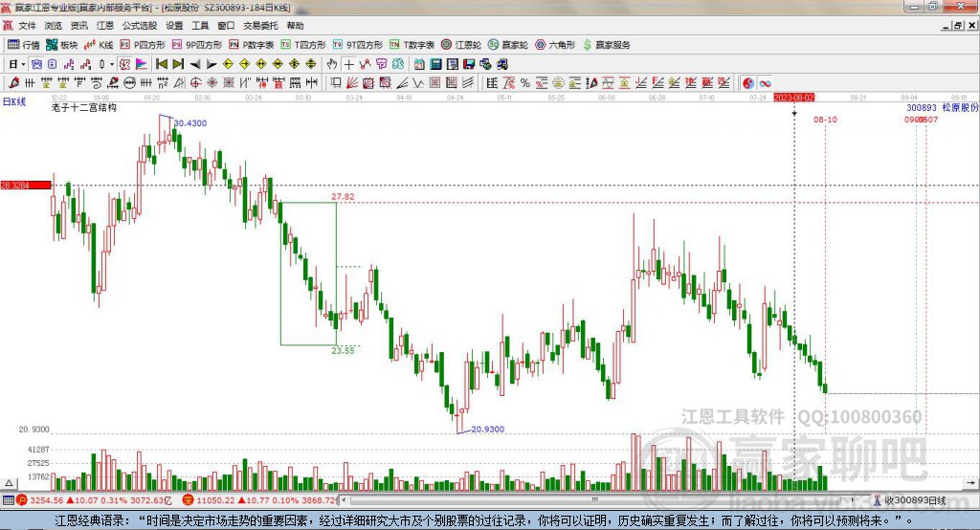980x530 pixels.
Task: Click the red crosshair circle icon
Action: coord(195,83)
